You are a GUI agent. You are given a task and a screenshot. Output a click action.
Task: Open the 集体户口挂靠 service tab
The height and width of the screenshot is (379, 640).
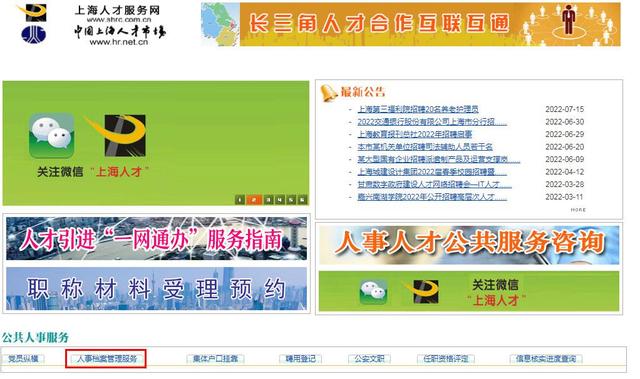pyautogui.click(x=216, y=359)
